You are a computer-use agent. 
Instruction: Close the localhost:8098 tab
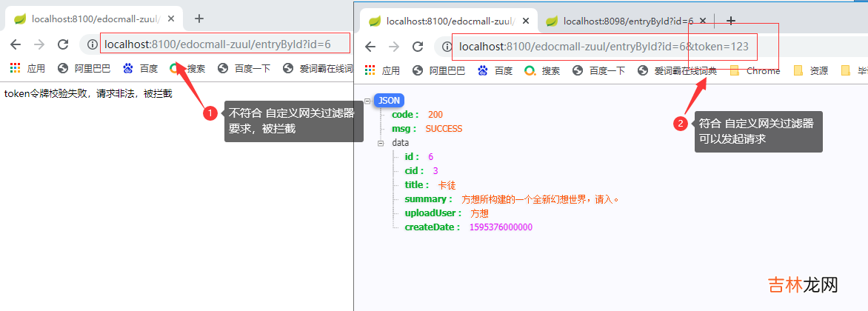[703, 21]
